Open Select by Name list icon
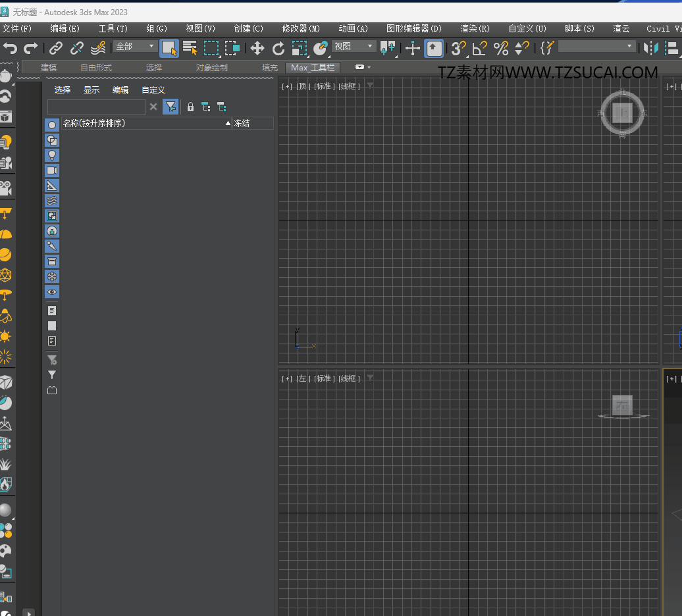 coord(190,47)
